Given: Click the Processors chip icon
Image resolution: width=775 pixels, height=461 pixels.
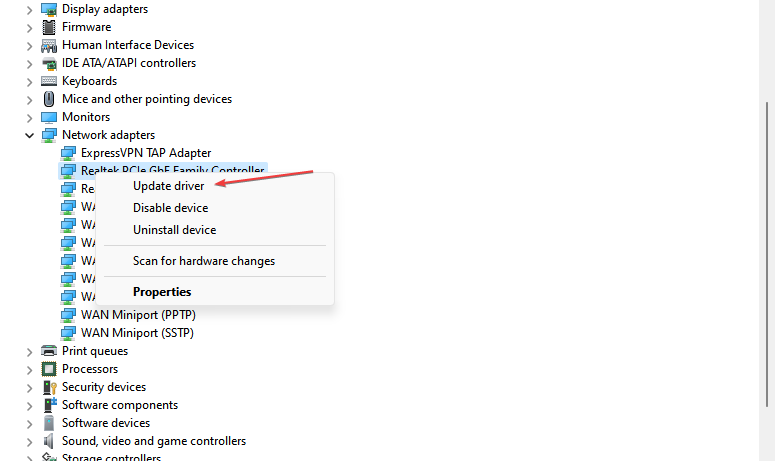Looking at the screenshot, I should click(49, 369).
